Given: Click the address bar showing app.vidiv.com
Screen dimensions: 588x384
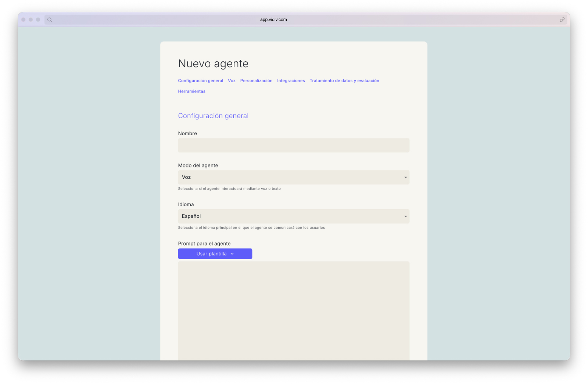Looking at the screenshot, I should pos(273,19).
